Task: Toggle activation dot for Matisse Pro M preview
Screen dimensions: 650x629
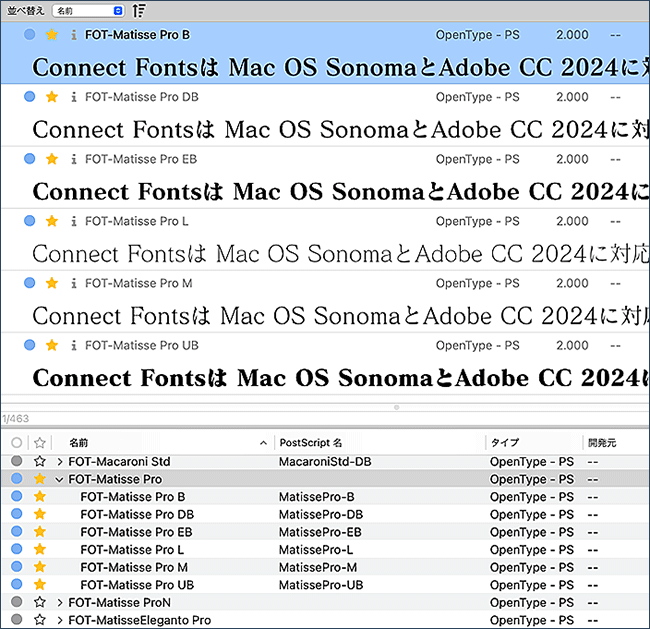Action: pyautogui.click(x=29, y=283)
